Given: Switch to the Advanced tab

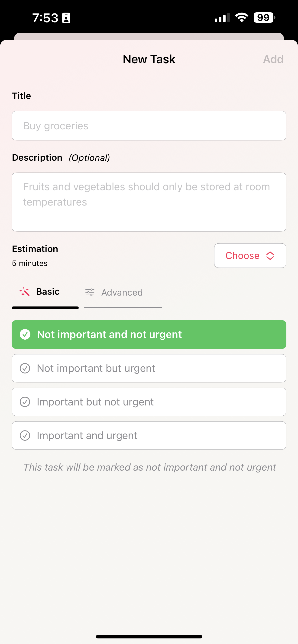Looking at the screenshot, I should click(123, 293).
